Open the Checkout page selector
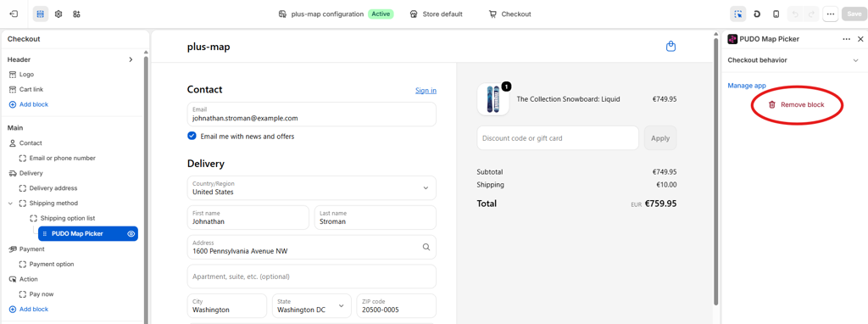Image resolution: width=868 pixels, height=324 pixels. point(509,14)
